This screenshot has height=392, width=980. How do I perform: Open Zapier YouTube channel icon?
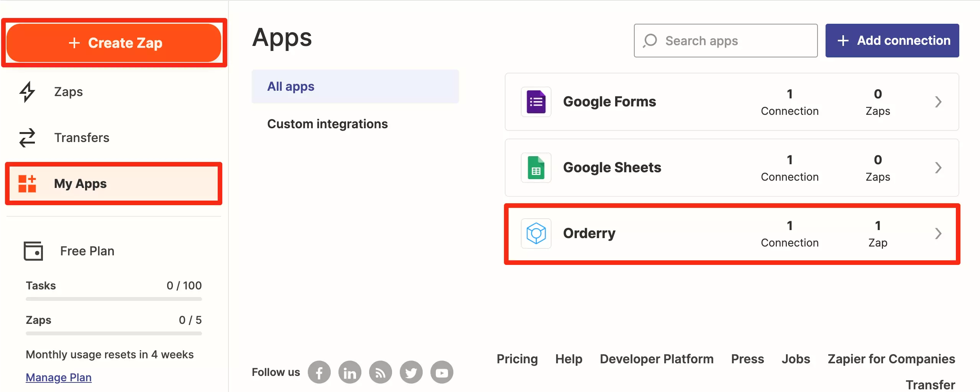click(x=442, y=372)
